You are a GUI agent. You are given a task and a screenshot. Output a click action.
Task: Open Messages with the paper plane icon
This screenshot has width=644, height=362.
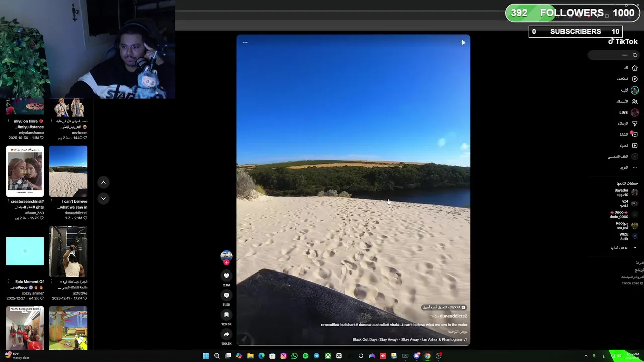point(635,123)
